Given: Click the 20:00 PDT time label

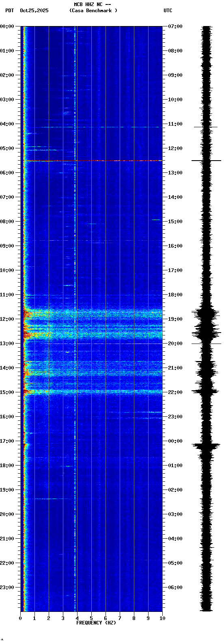Looking at the screenshot, I should pyautogui.click(x=7, y=514).
